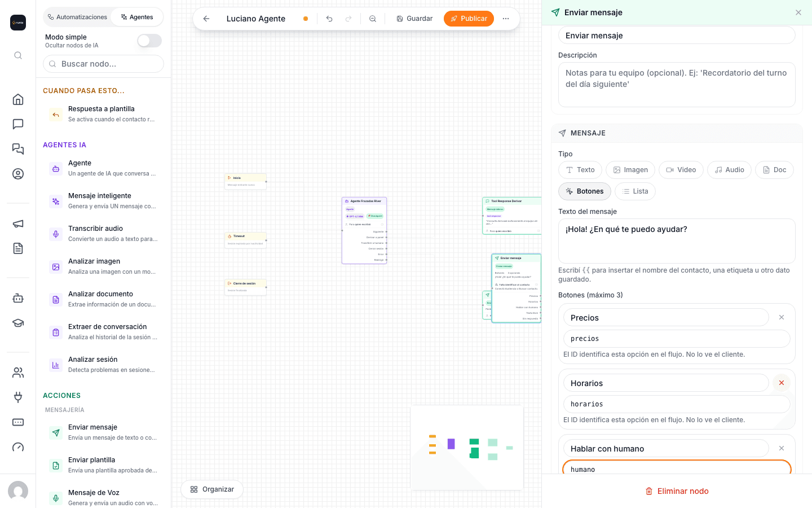Open the megaphone campaigns sidebar icon
The image size is (812, 508).
pyautogui.click(x=18, y=224)
